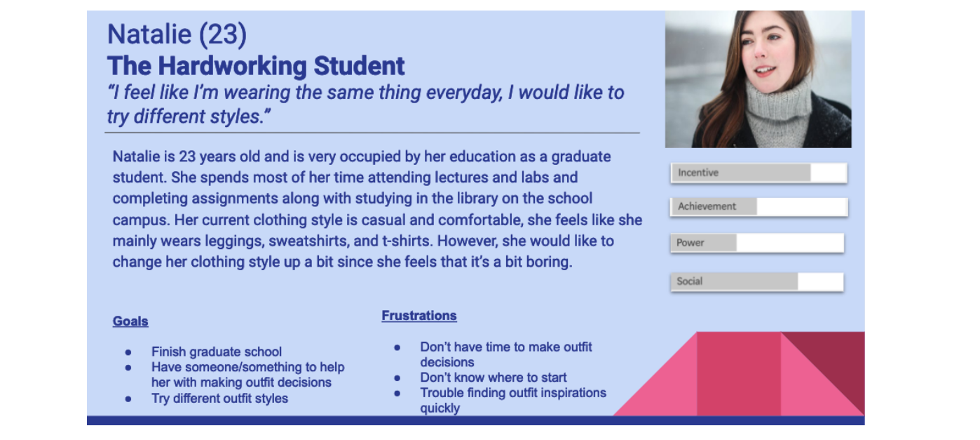The image size is (980, 440).
Task: Select the 'Try different outfit styles' bullet
Action: click(219, 398)
